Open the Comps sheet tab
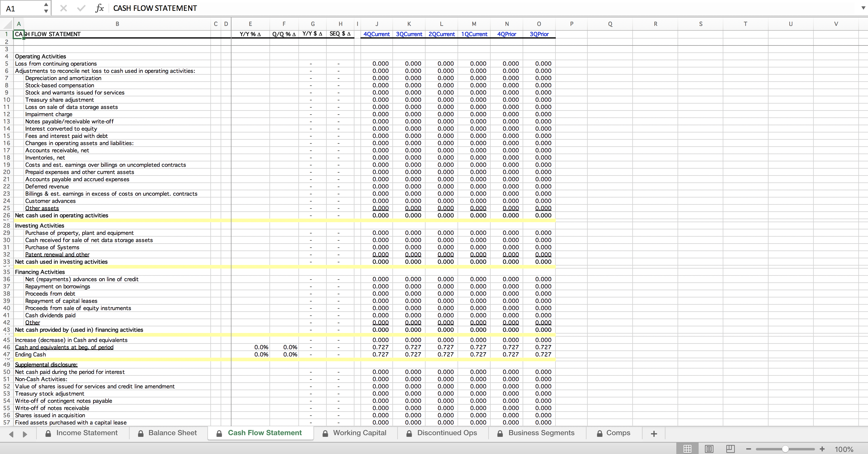Image resolution: width=868 pixels, height=454 pixels. click(614, 433)
